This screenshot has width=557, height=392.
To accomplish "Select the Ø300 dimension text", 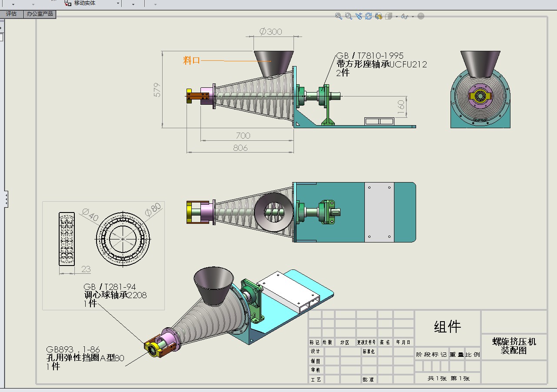I will 271,31.
